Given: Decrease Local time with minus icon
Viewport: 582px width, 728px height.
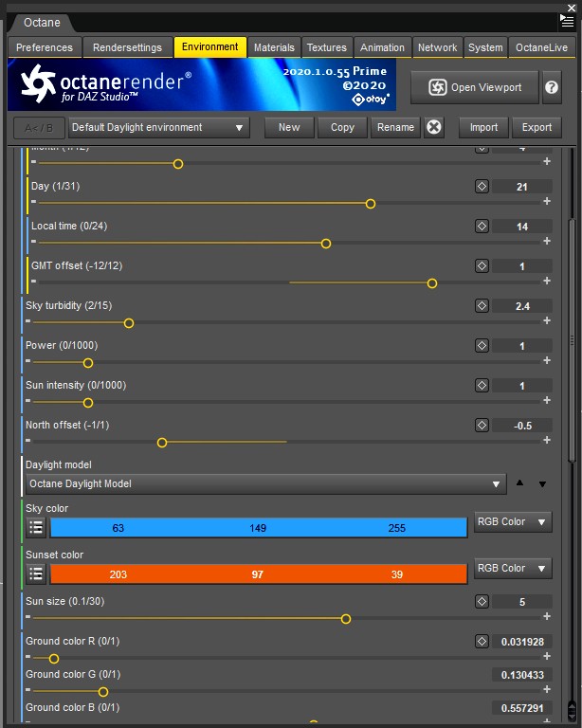Looking at the screenshot, I should (33, 241).
